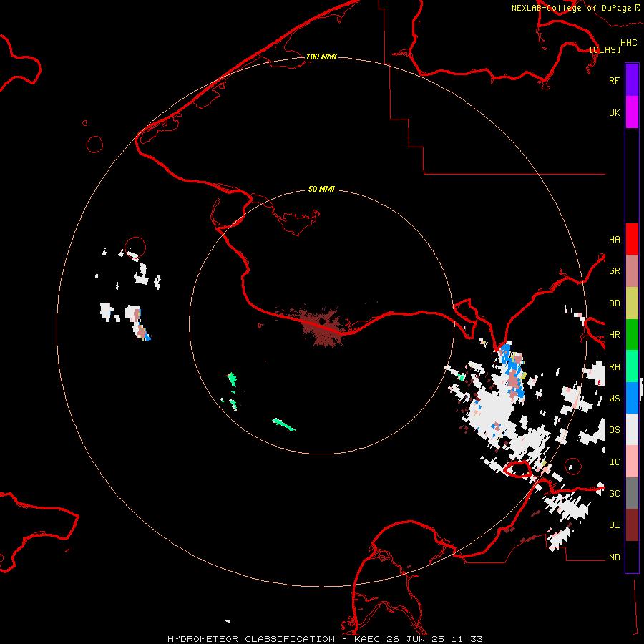644x644 pixels.
Task: Click the 'DS' legend label
Action: click(614, 430)
